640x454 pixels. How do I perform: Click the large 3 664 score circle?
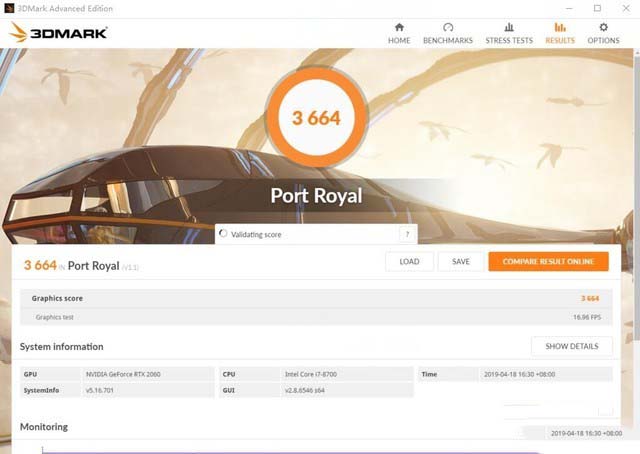317,118
